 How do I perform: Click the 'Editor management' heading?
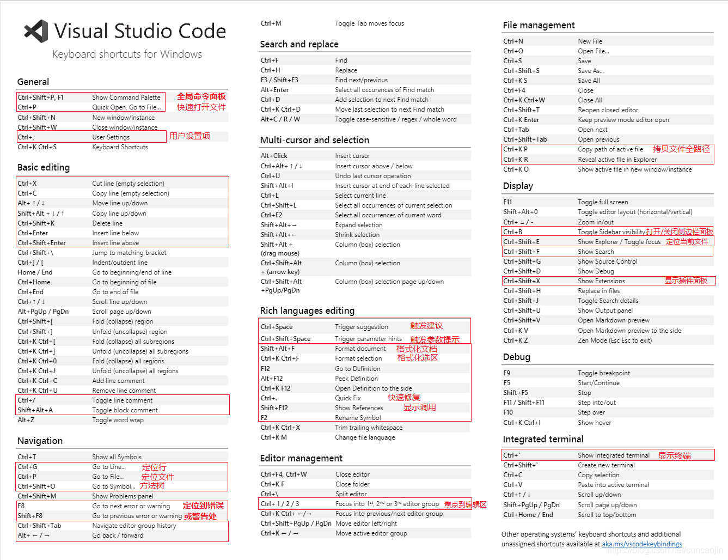302,458
